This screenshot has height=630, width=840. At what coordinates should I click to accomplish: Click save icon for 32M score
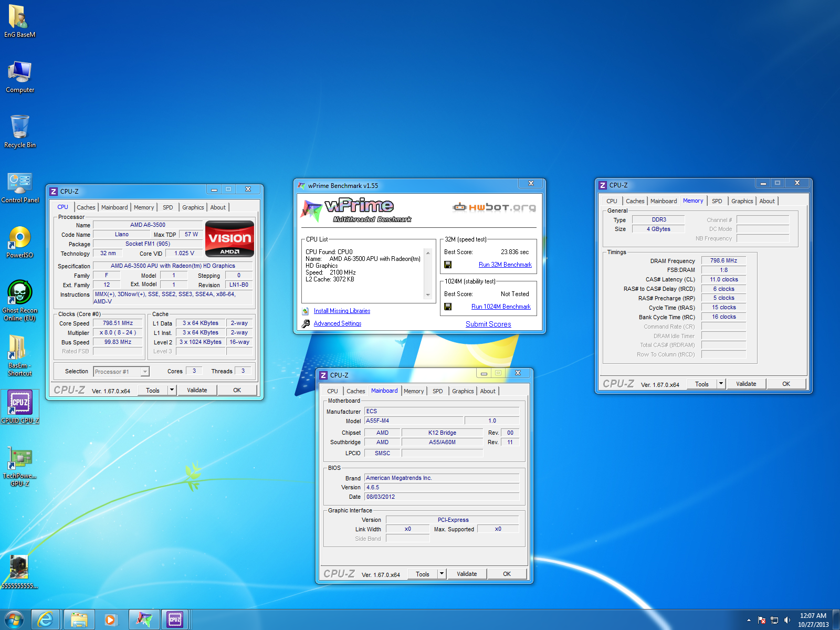pos(448,265)
